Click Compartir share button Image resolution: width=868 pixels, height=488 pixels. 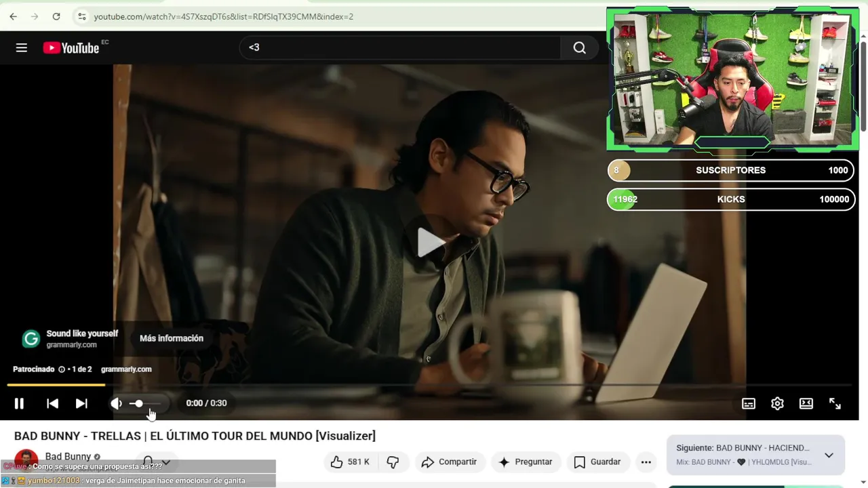coord(449,462)
